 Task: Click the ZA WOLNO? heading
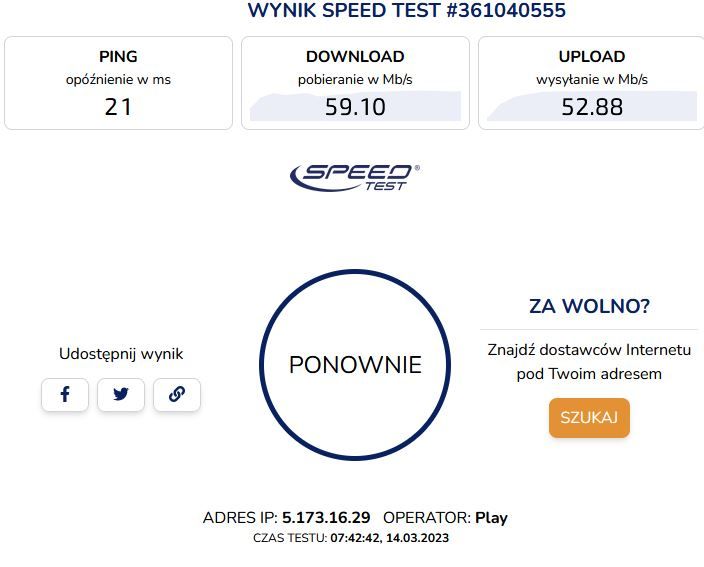tap(589, 306)
